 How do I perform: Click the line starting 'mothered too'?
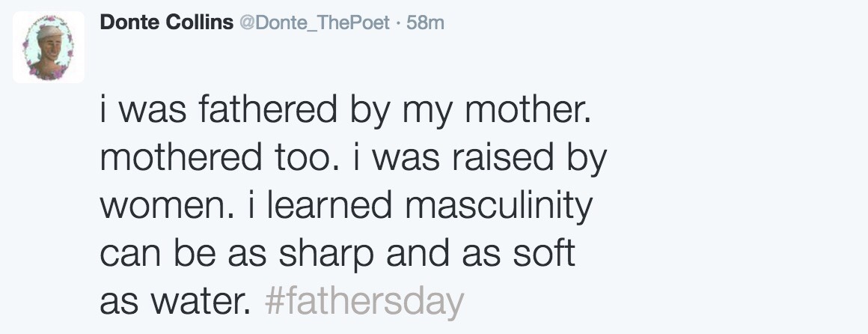352,159
